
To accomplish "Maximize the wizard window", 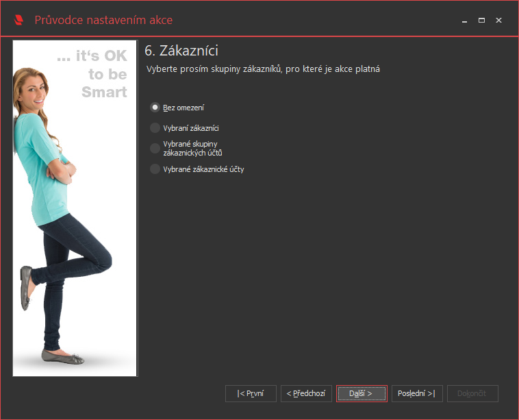I will point(481,21).
